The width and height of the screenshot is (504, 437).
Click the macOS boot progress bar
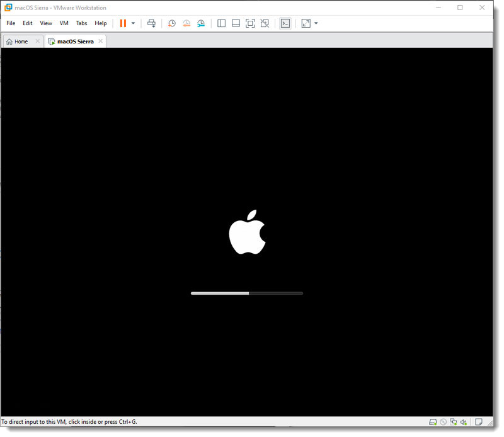pyautogui.click(x=247, y=293)
